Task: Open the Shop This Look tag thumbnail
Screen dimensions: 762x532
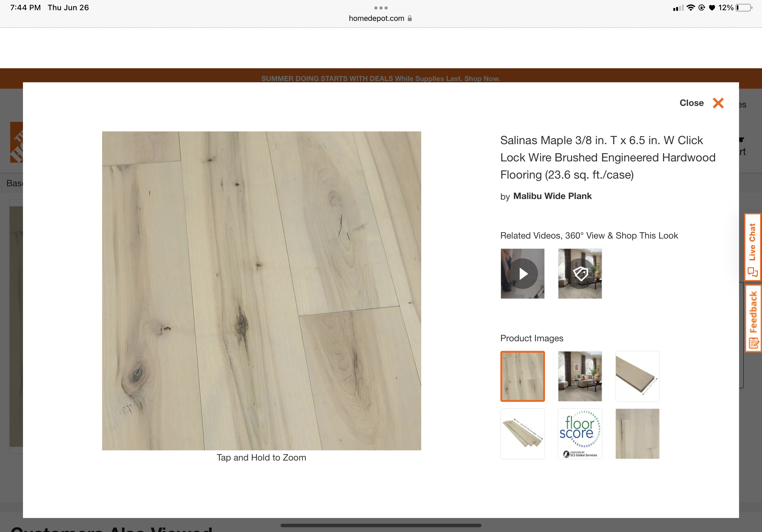Action: [580, 274]
